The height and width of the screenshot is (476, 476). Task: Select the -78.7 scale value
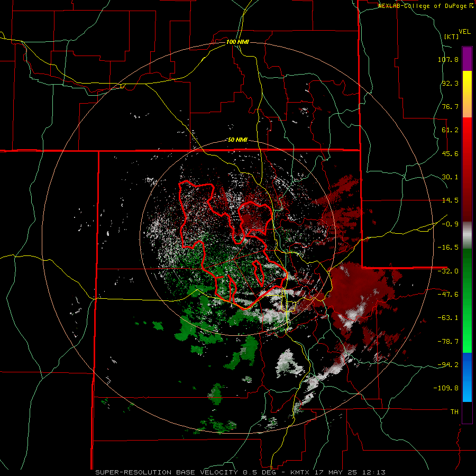click(x=448, y=342)
